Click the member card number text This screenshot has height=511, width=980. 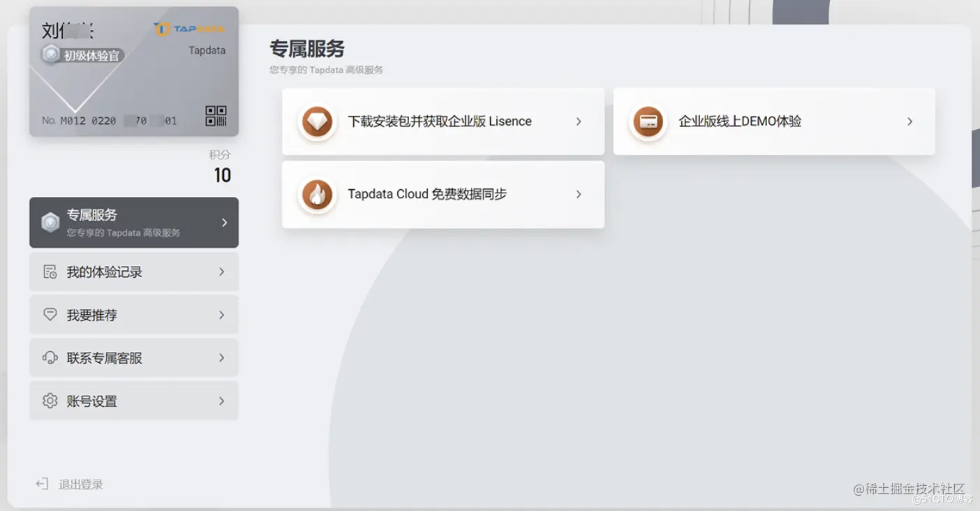pyautogui.click(x=110, y=121)
